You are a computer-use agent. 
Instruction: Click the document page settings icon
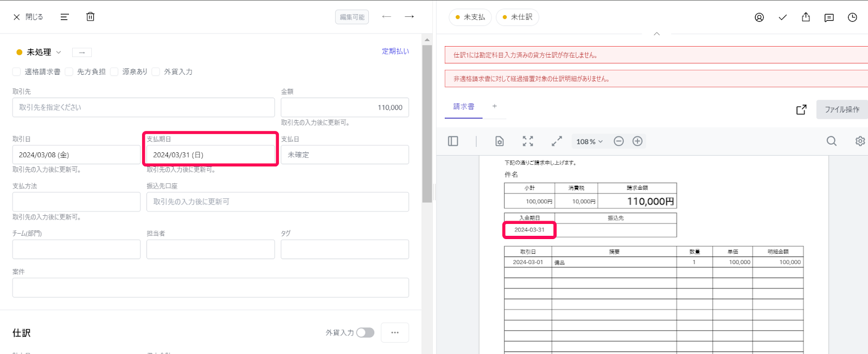[x=500, y=141]
